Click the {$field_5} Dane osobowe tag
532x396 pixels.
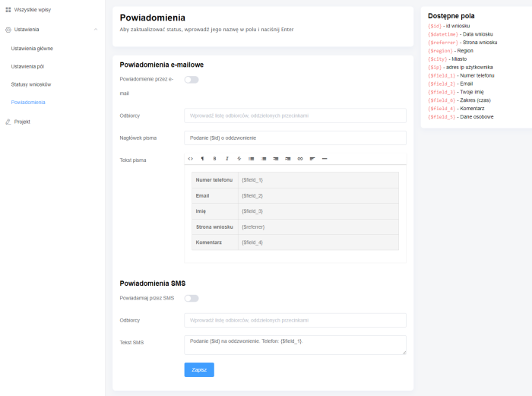pyautogui.click(x=442, y=117)
